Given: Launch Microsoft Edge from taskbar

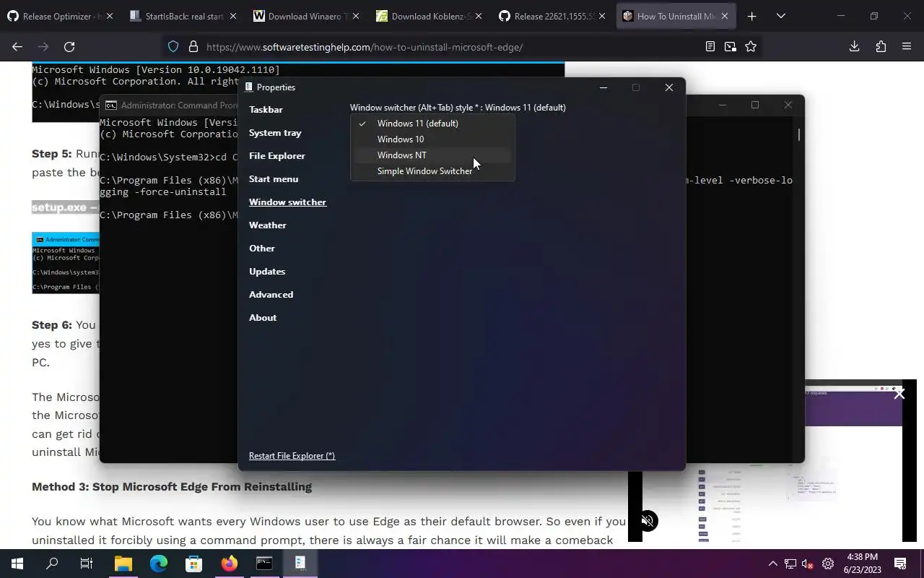Looking at the screenshot, I should 159,564.
